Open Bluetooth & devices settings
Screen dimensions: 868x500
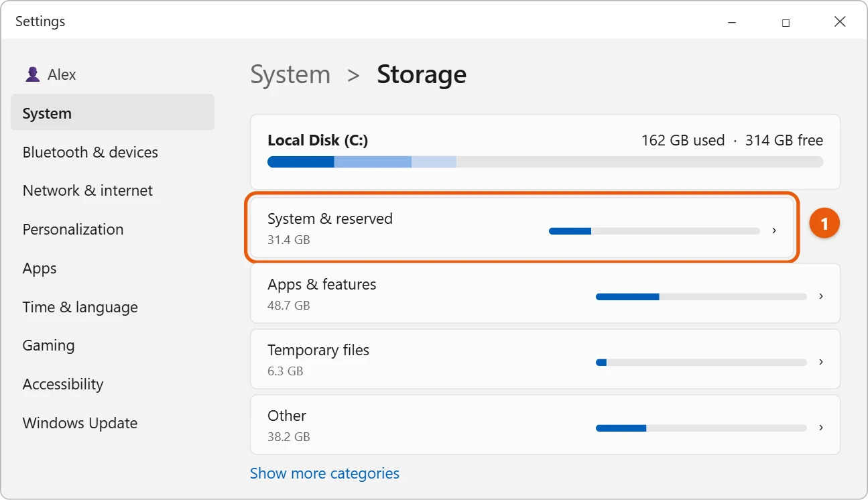tap(90, 152)
